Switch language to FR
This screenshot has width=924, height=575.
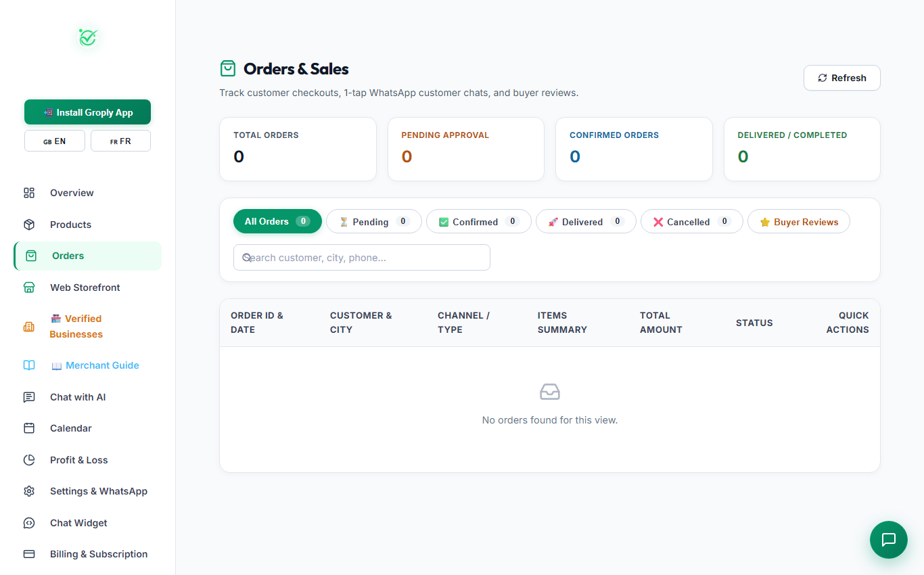120,141
